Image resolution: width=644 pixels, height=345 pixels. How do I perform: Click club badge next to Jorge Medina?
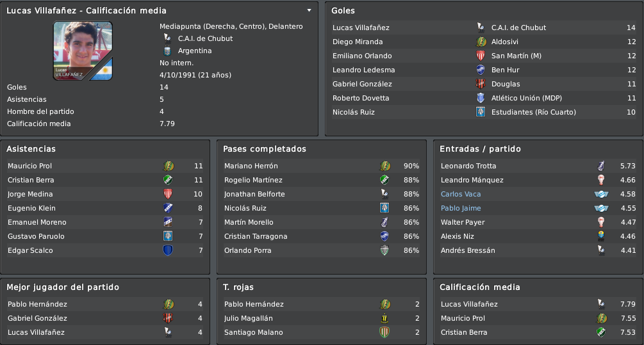168,194
